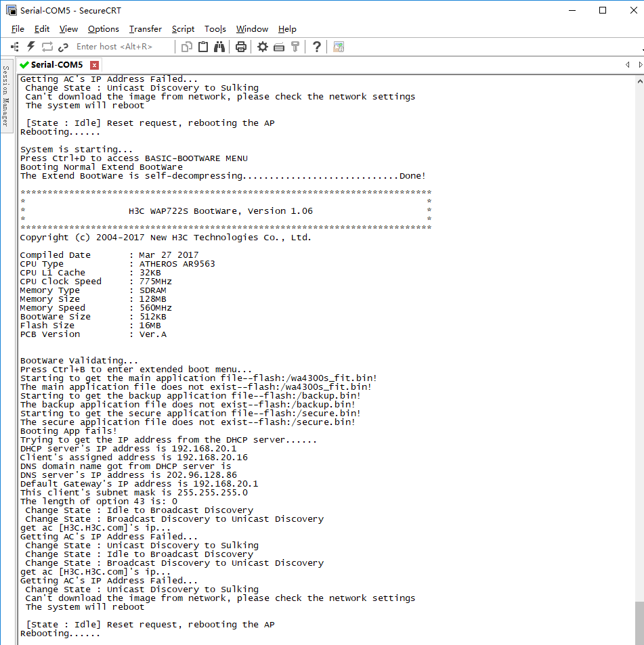Click 'The length of option 43 is: 0'
Screen dimensions: 644x645
point(99,502)
